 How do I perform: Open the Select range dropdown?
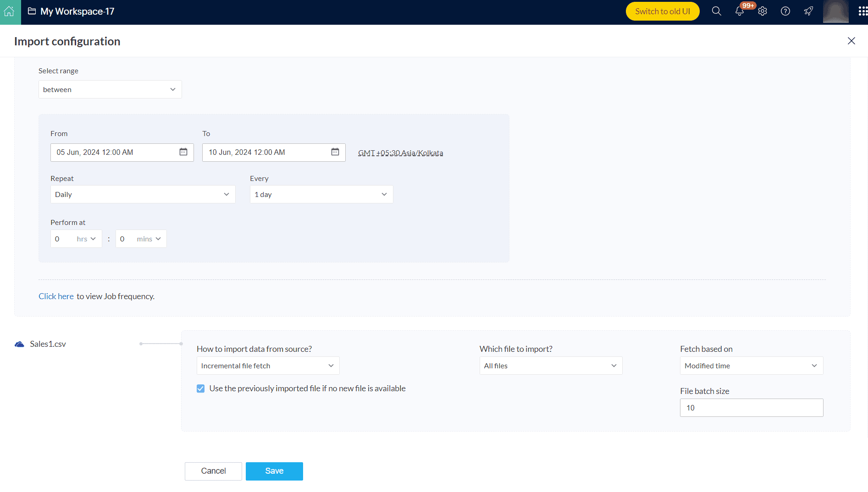coord(110,89)
